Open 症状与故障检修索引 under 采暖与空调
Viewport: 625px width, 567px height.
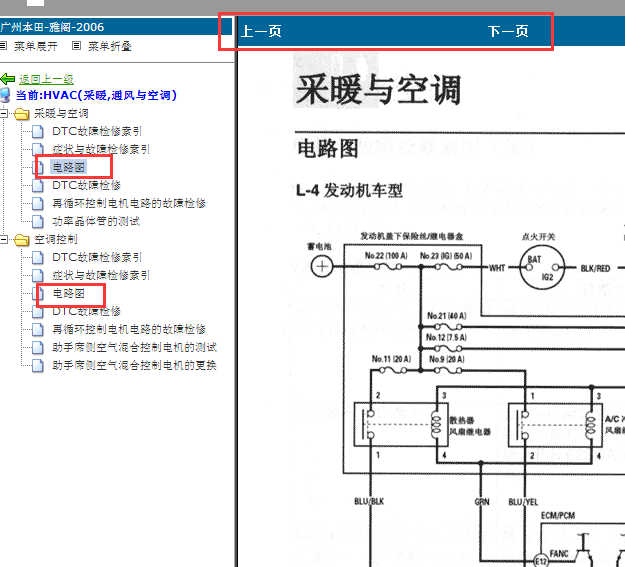point(101,150)
